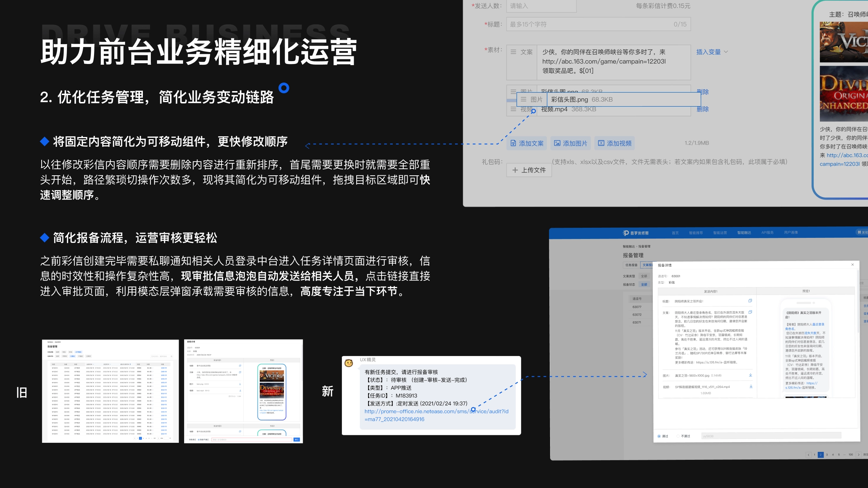Click 智能触达 in the breadcrumb
Viewport: 868px width, 488px height.
tap(629, 247)
